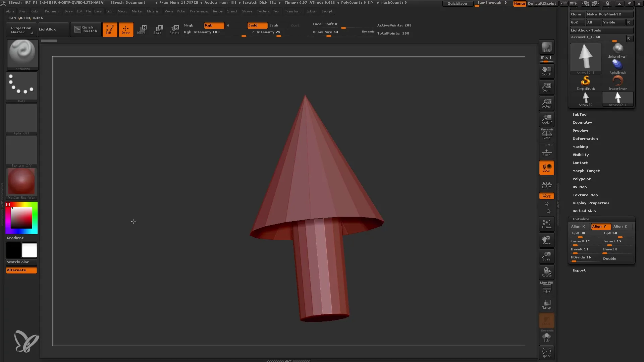Expand the Geometry SubTool panel
This screenshot has height=362, width=644.
pyautogui.click(x=583, y=122)
